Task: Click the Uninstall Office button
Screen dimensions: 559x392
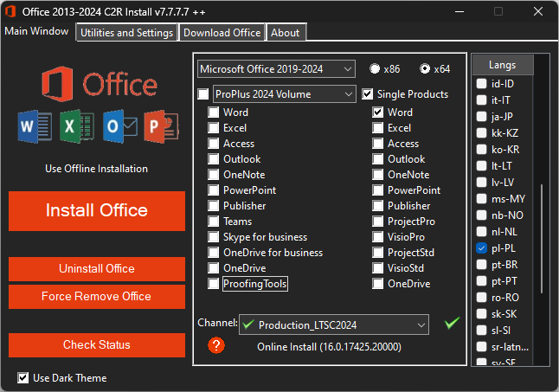Action: [x=97, y=269]
